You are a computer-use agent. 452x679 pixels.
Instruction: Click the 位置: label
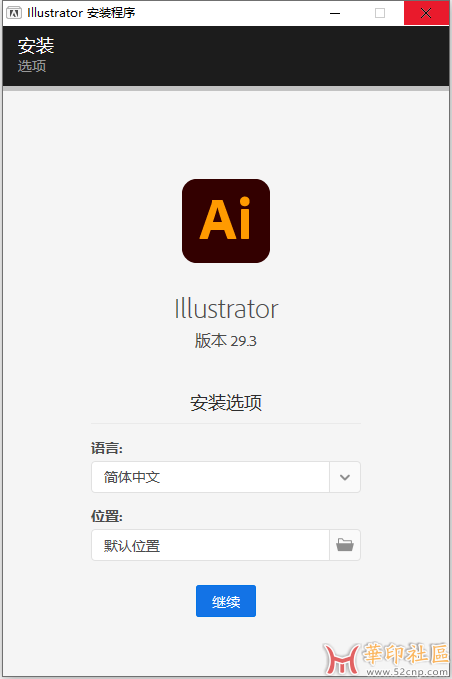click(x=107, y=516)
